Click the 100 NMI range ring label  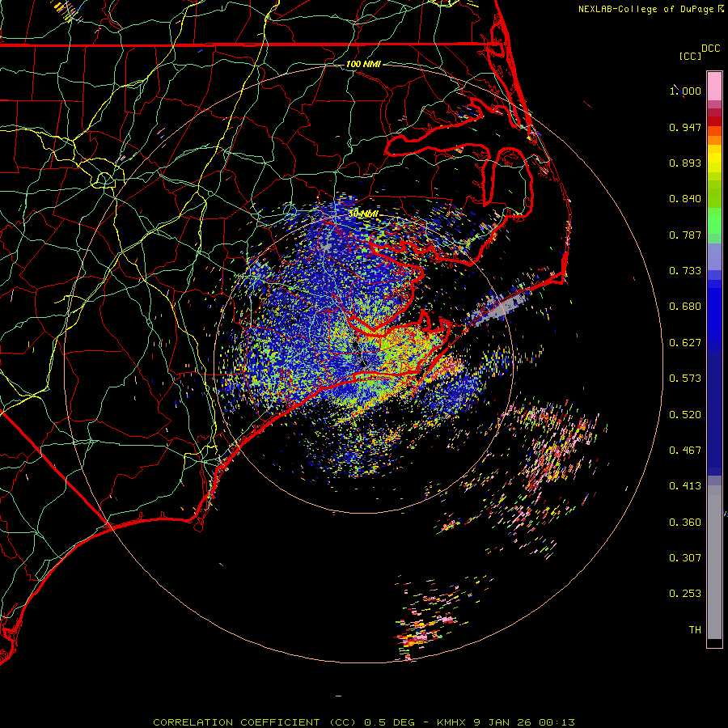coord(363,64)
